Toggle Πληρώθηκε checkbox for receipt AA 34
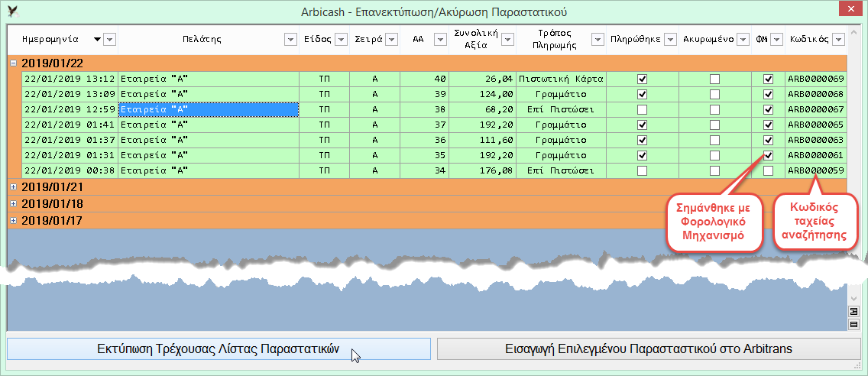868x376 pixels. tap(642, 171)
